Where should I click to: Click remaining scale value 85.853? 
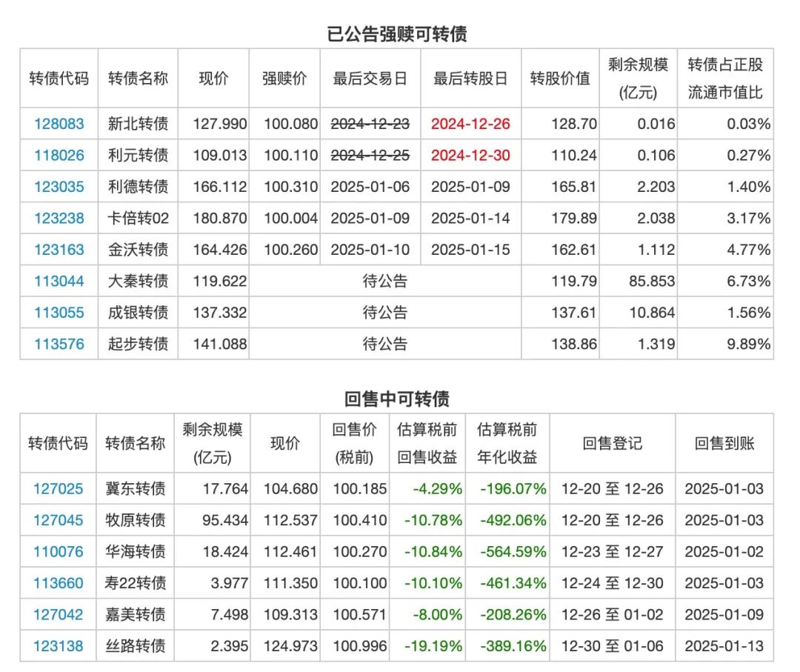[x=652, y=281]
